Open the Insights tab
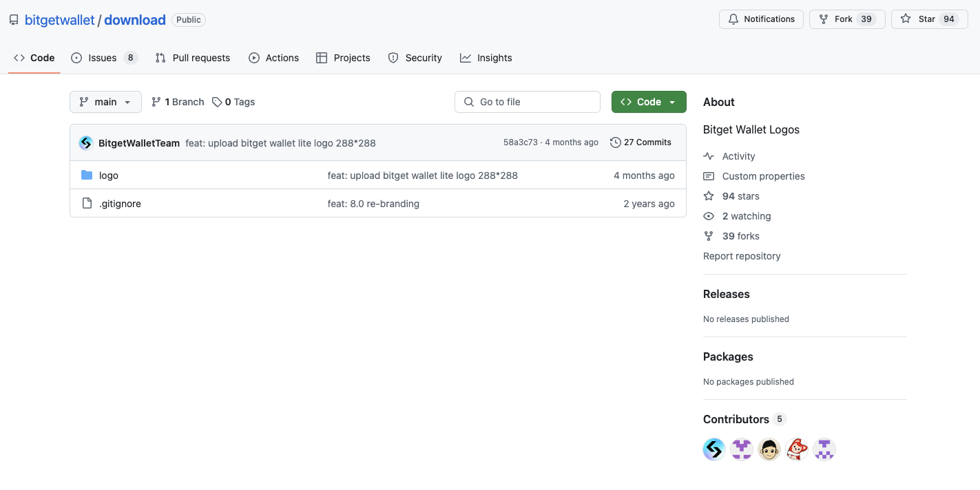 (x=486, y=58)
